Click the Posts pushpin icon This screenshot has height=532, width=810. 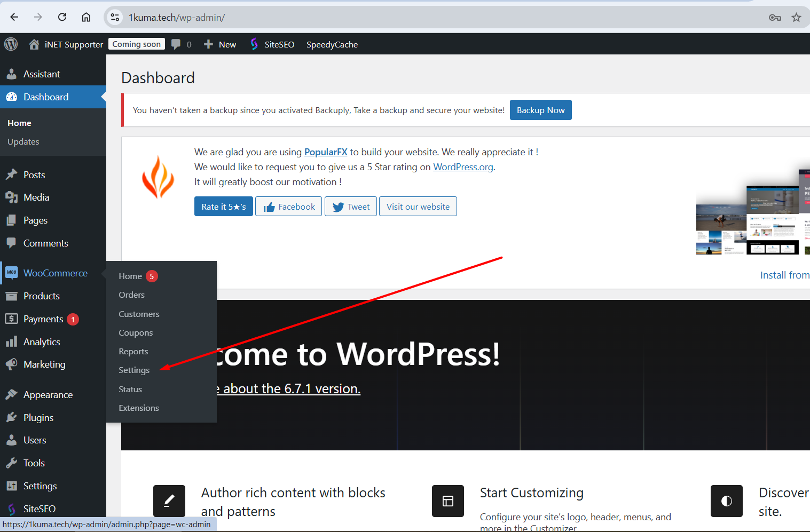point(11,174)
